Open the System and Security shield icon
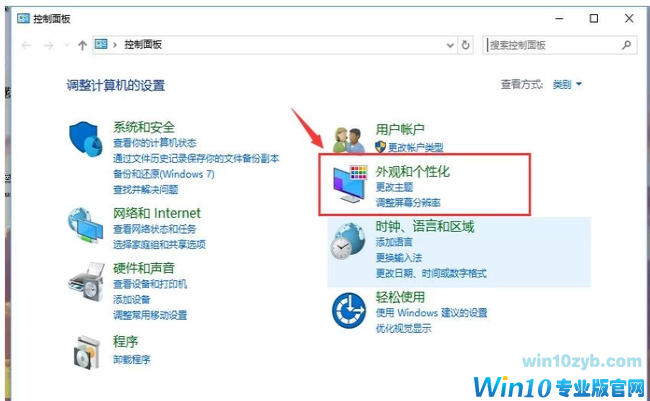This screenshot has height=401, width=650. 86,139
